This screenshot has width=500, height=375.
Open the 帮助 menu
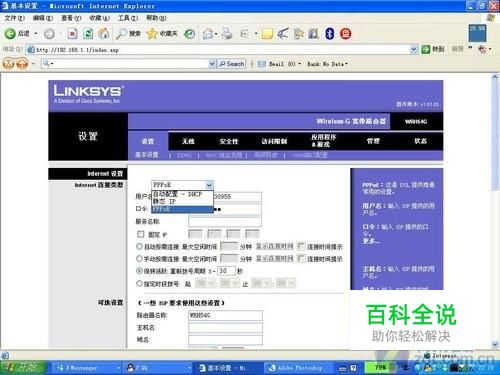[x=156, y=18]
